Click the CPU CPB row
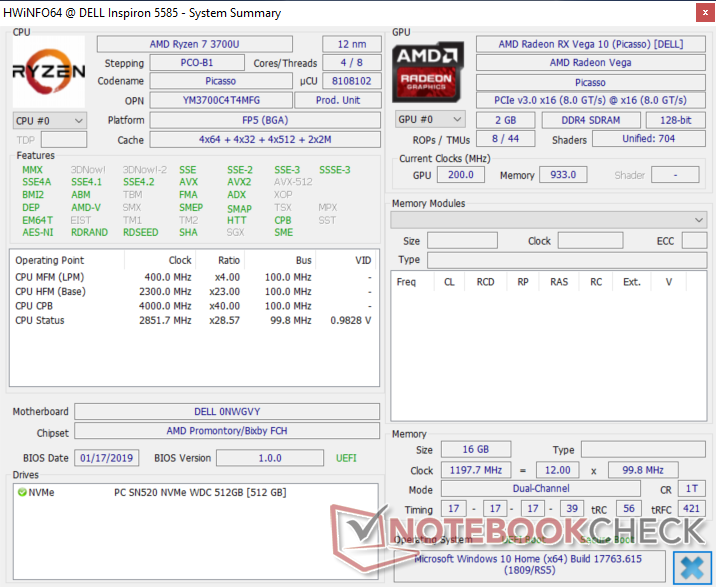Screen dimensions: 716x587 194,306
